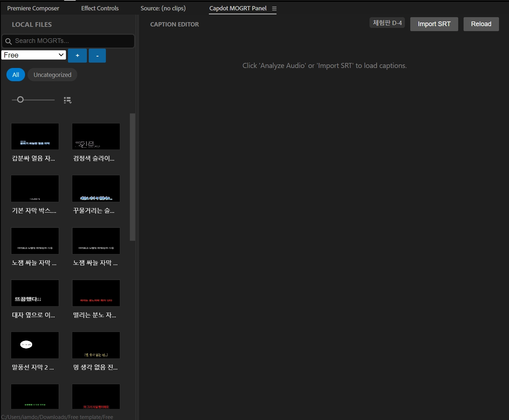Click the plus button to add folder
Screen dimensions: 509x420
[77, 56]
